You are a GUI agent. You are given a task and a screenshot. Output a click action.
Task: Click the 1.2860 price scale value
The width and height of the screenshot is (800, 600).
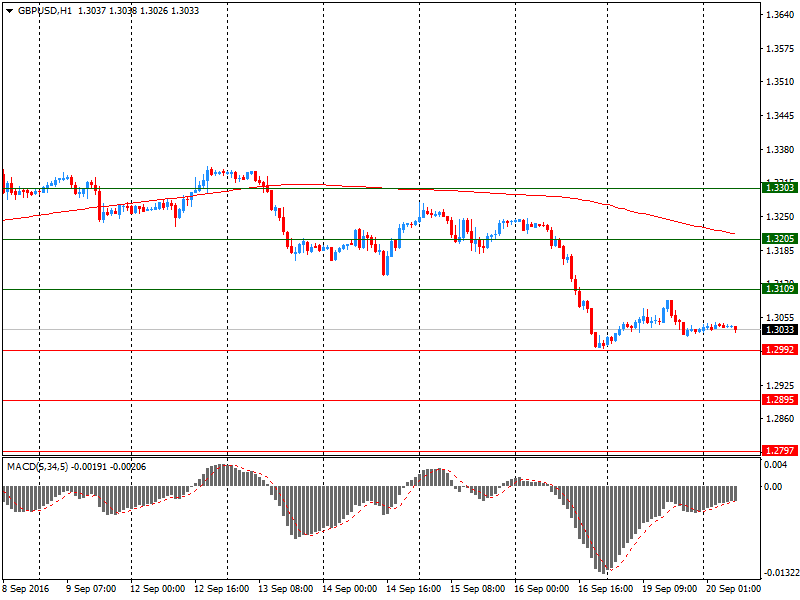780,419
